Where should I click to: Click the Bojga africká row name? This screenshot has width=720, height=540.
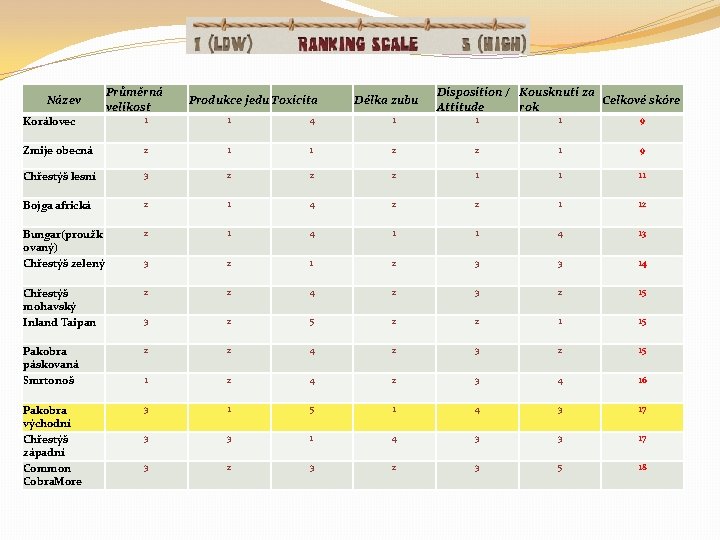[x=57, y=205]
